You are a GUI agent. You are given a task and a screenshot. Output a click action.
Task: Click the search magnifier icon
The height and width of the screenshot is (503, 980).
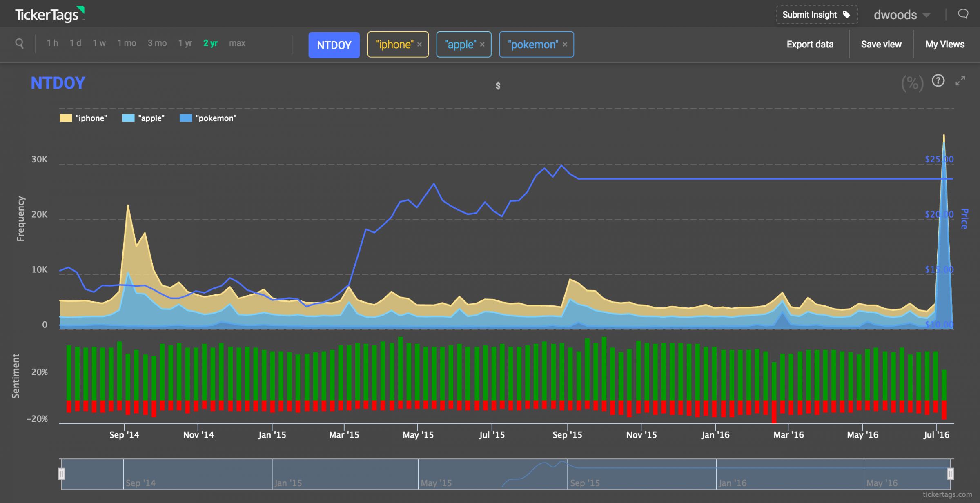[19, 43]
